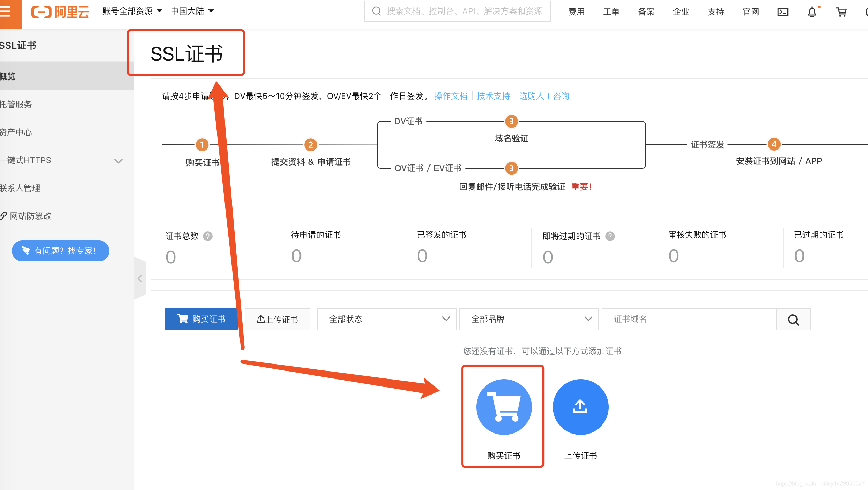868x490 pixels.
Task: Open the 选购人工咨询 link
Action: coord(544,96)
